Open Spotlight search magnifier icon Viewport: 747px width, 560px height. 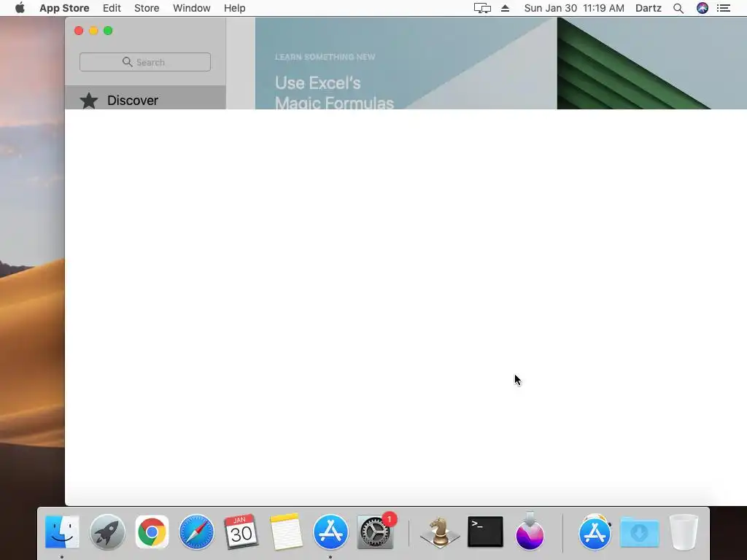point(678,8)
